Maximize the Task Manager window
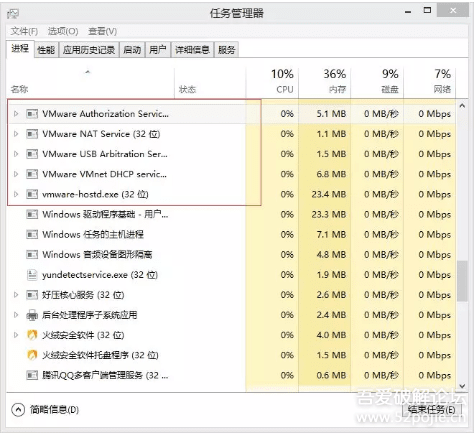This screenshot has height=434, width=476. pyautogui.click(x=427, y=11)
